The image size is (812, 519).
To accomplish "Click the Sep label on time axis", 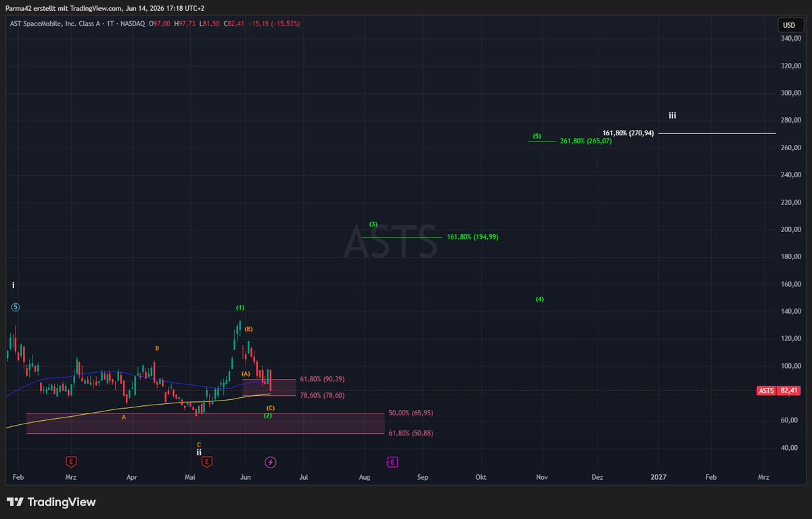I will pyautogui.click(x=423, y=477).
